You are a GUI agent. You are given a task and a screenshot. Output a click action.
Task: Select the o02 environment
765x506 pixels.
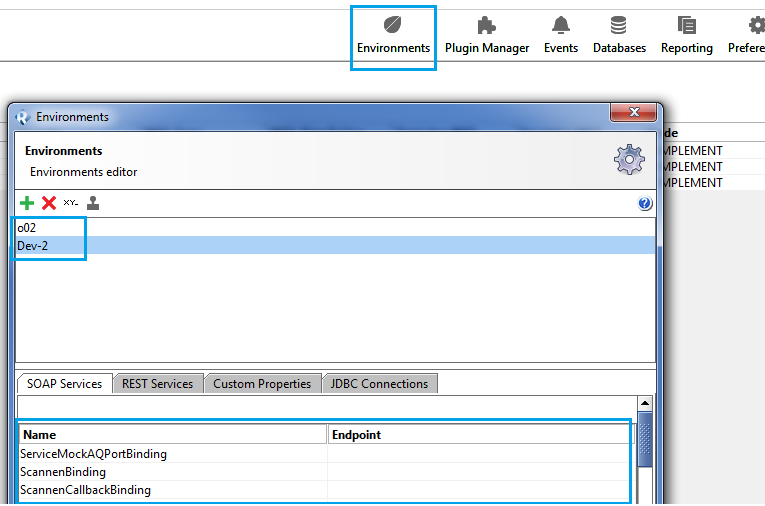(x=27, y=228)
